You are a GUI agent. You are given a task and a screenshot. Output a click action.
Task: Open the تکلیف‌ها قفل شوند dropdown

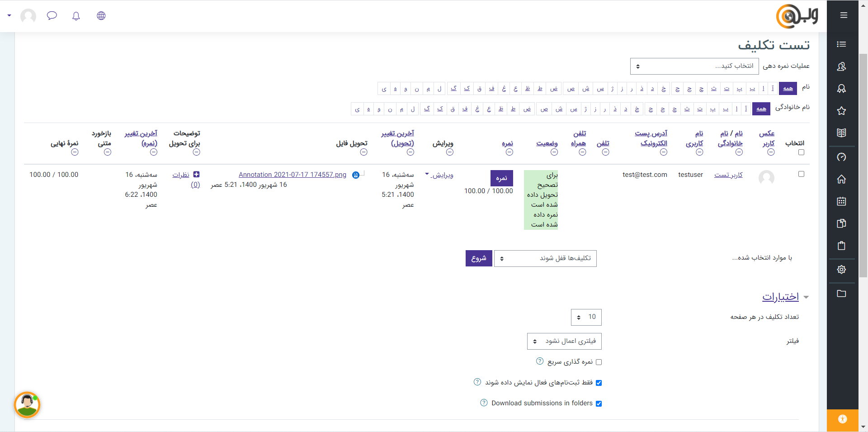(545, 258)
